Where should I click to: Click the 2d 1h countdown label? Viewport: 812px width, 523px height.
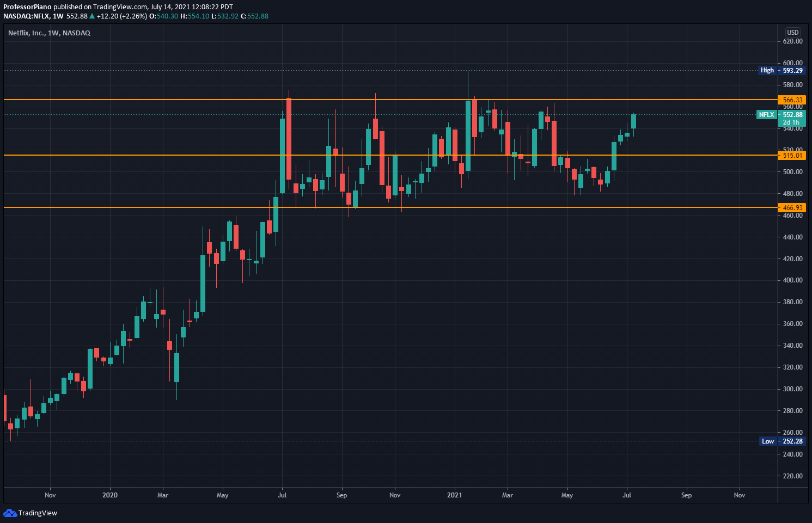(791, 123)
